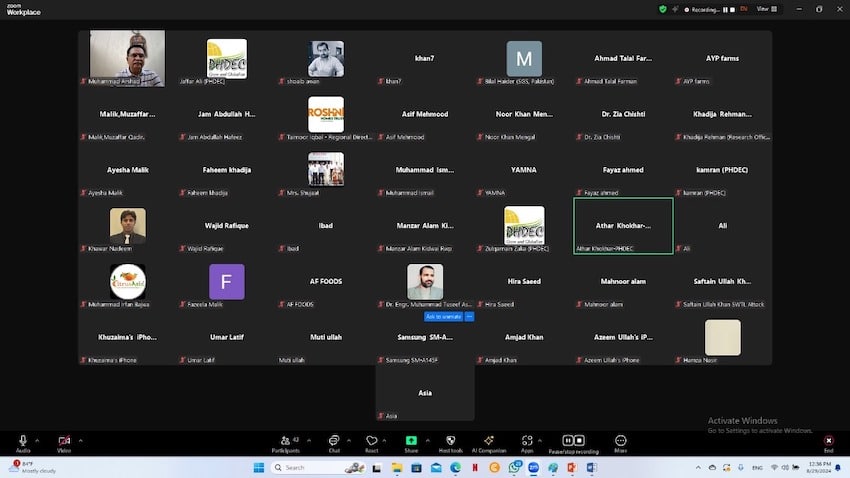
Task: Open the Participants panel
Action: [x=285, y=441]
